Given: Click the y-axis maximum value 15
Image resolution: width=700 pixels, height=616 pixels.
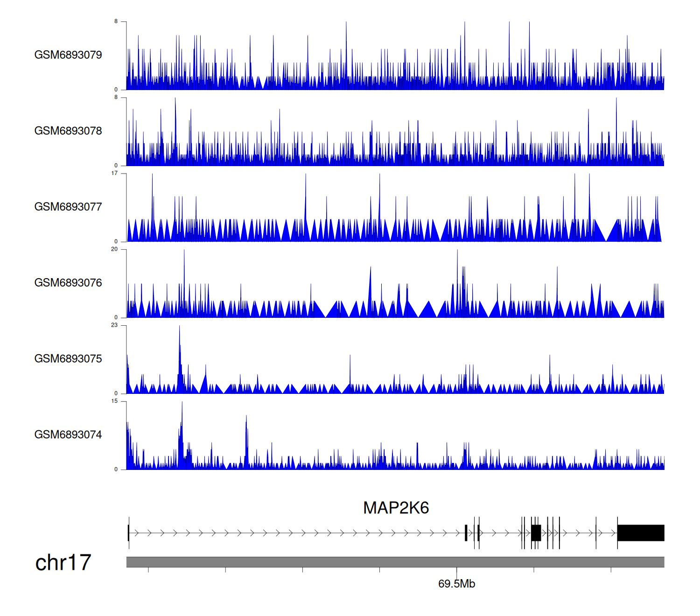Looking at the screenshot, I should [114, 401].
